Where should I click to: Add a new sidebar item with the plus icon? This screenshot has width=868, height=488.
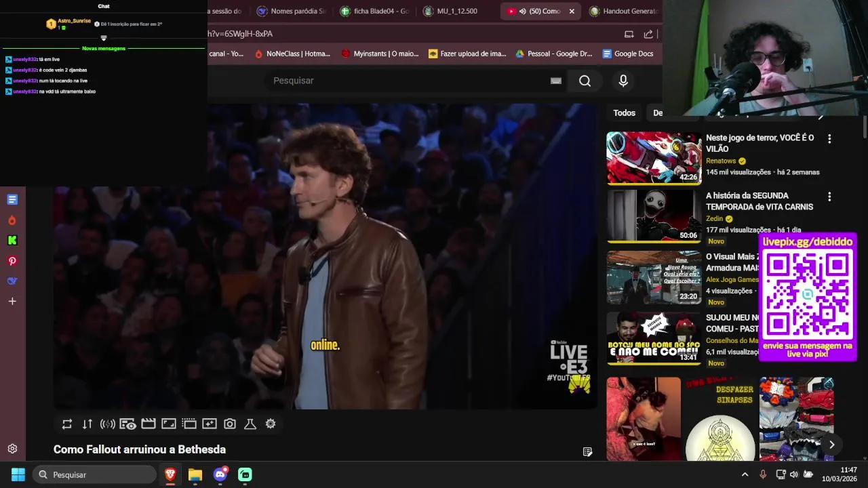click(x=12, y=301)
